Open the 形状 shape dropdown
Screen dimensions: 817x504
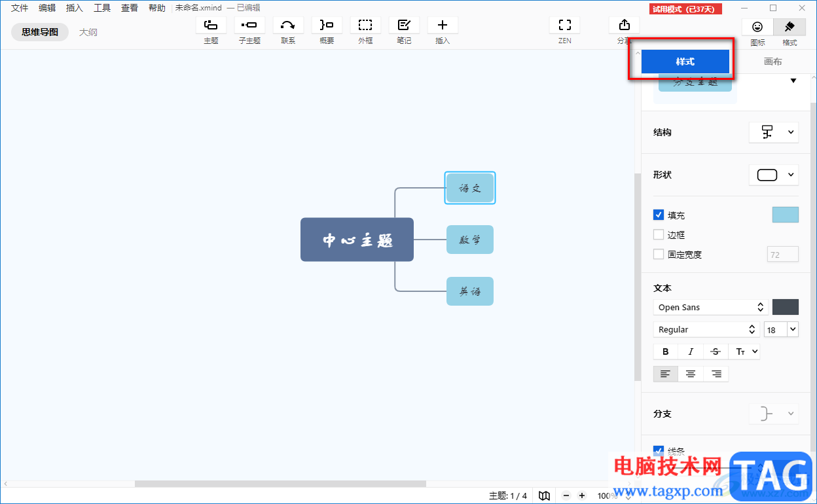pos(774,175)
